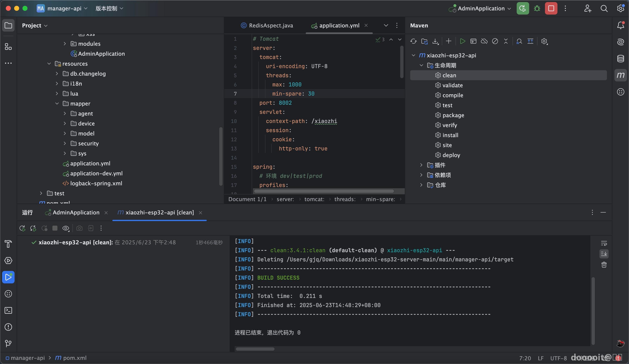
Task: Toggle Maven offline mode icon
Action: point(484,41)
